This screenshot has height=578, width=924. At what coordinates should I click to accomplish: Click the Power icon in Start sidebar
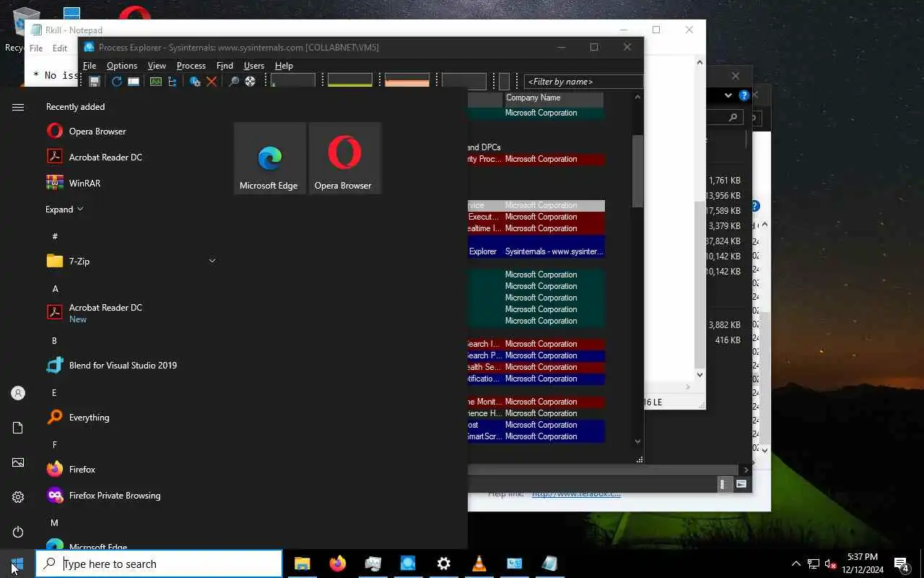coord(18,532)
